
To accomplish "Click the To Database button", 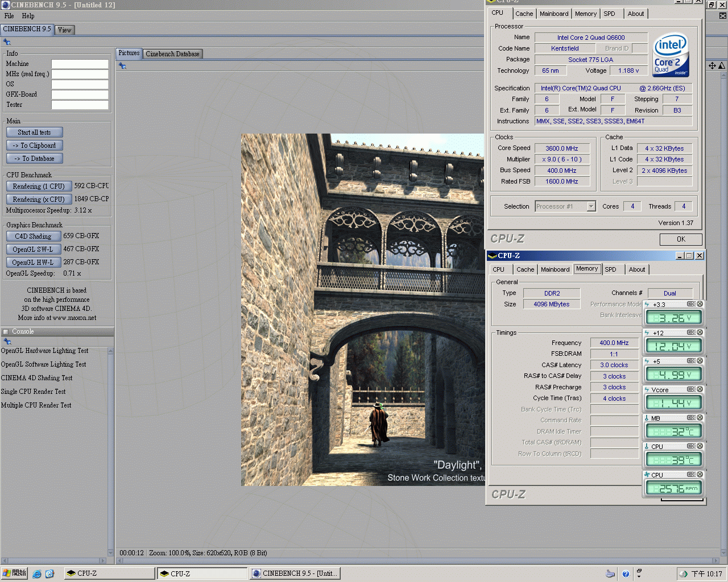I will tap(34, 159).
